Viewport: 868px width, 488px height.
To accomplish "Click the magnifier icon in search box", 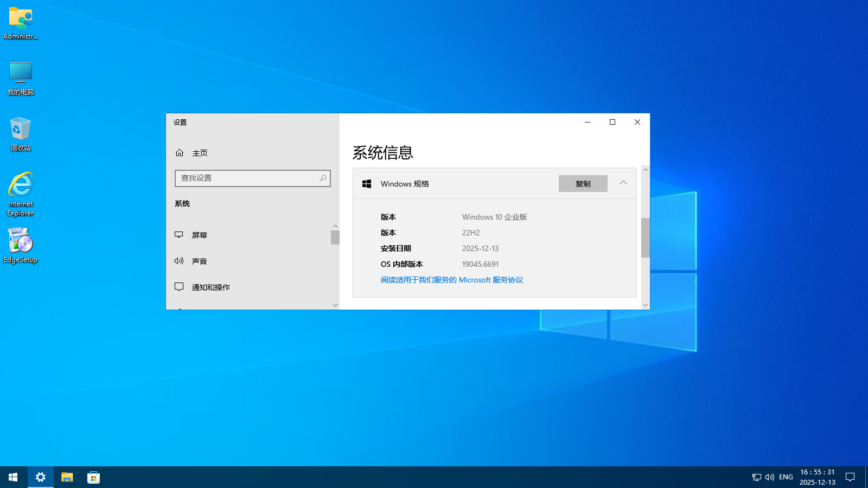I will pyautogui.click(x=323, y=178).
